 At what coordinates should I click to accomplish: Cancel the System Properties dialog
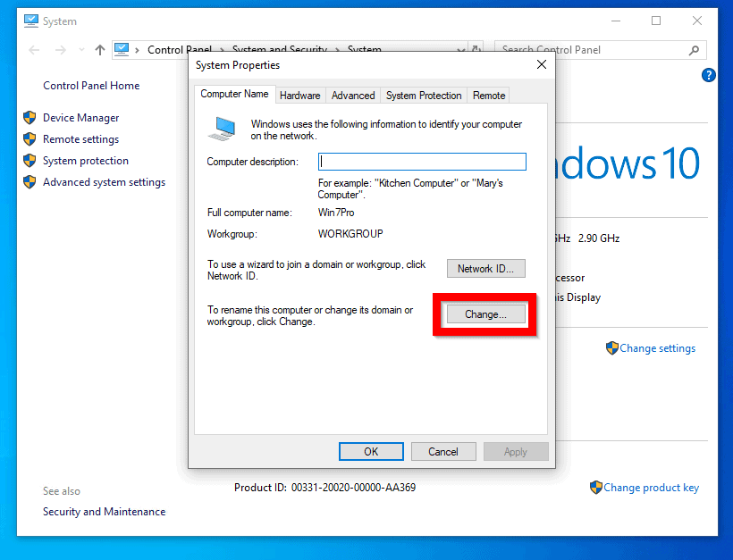click(443, 452)
